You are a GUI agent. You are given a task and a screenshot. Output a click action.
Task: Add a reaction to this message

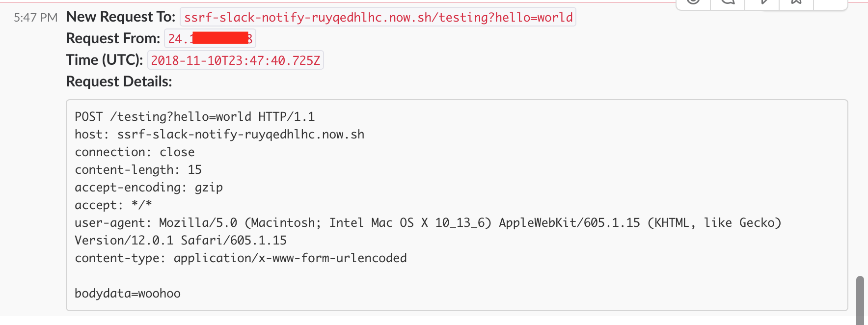(693, 2)
